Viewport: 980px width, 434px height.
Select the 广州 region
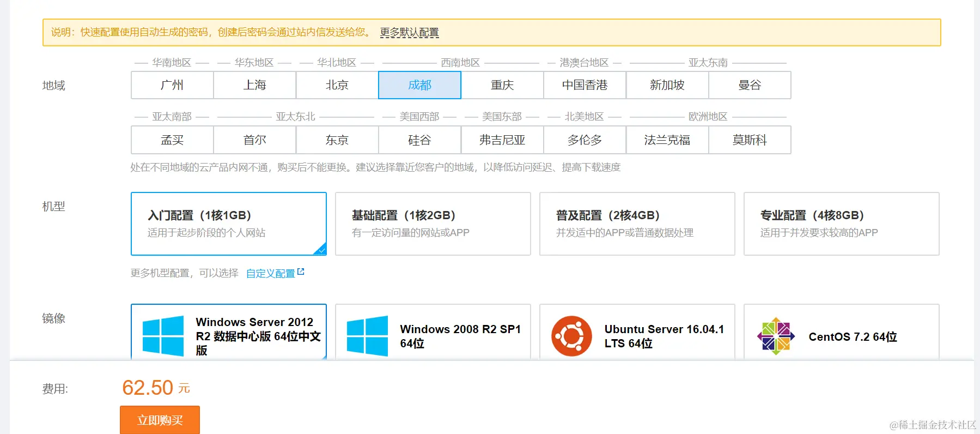(x=172, y=85)
